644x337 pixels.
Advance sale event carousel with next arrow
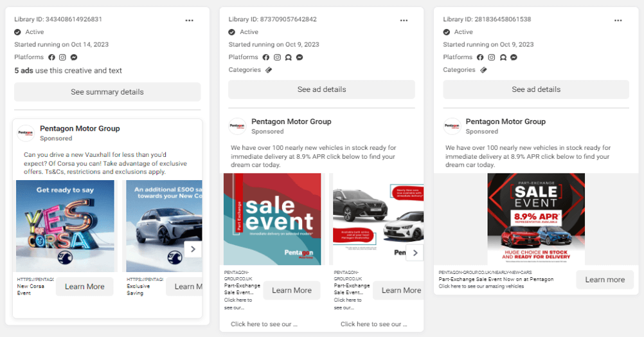[415, 253]
